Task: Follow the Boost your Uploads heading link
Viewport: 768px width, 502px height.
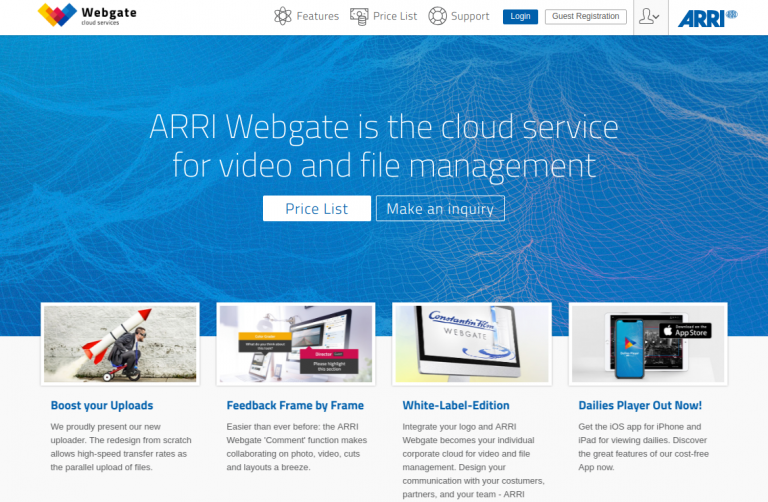Action: click(102, 405)
